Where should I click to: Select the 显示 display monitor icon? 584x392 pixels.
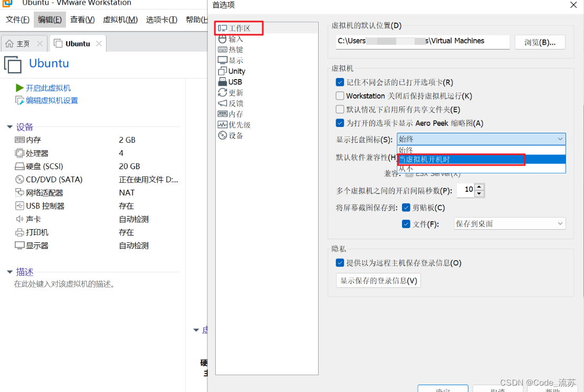point(222,60)
